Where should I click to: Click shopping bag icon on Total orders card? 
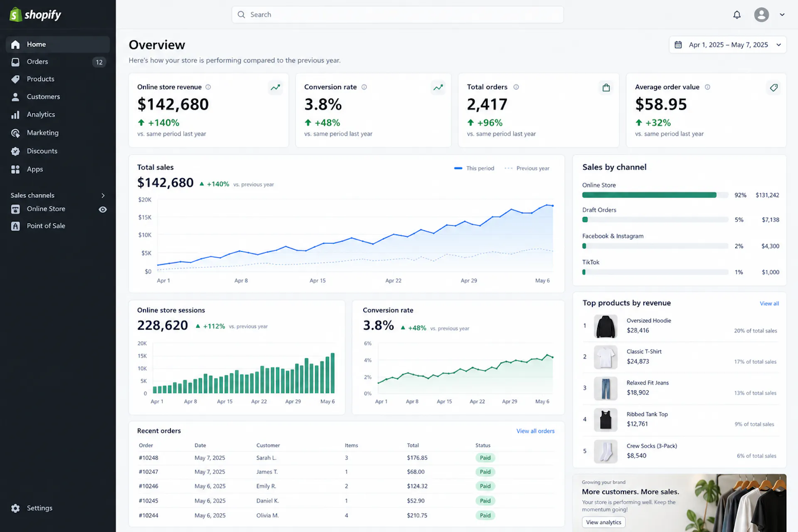[606, 87]
